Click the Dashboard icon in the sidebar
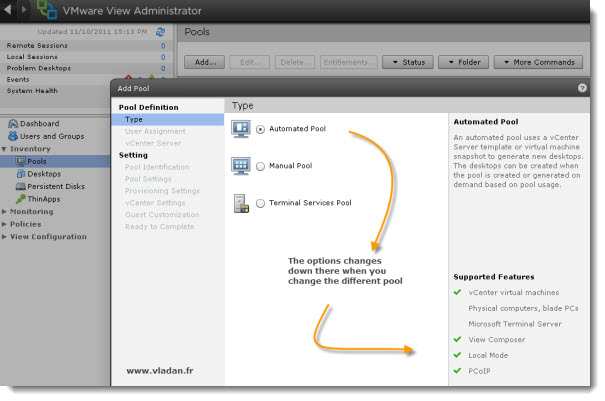The height and width of the screenshot is (401, 605). click(x=13, y=124)
